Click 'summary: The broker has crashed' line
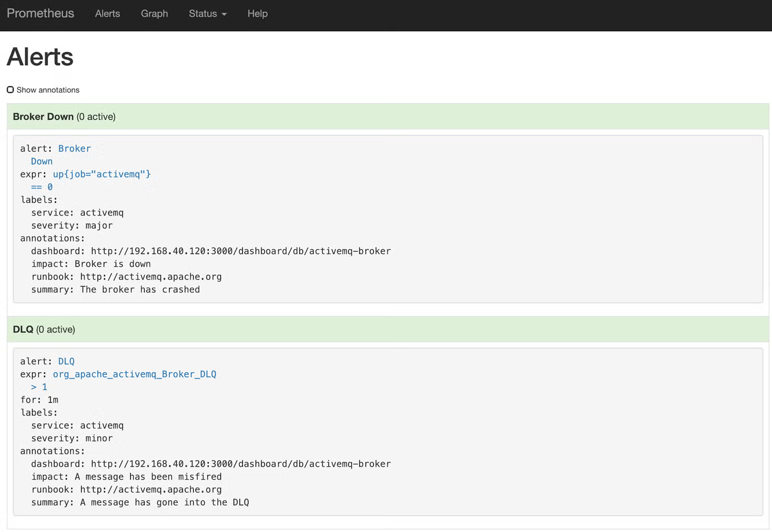This screenshot has width=772, height=532. pyautogui.click(x=115, y=289)
